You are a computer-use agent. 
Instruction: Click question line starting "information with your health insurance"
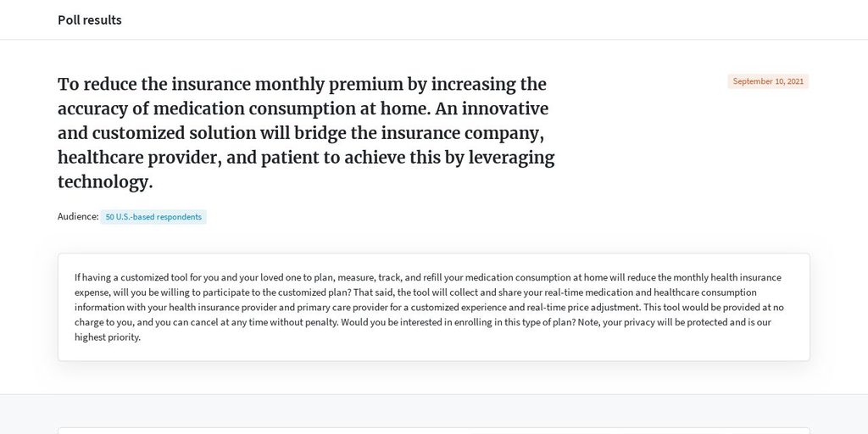pos(429,307)
